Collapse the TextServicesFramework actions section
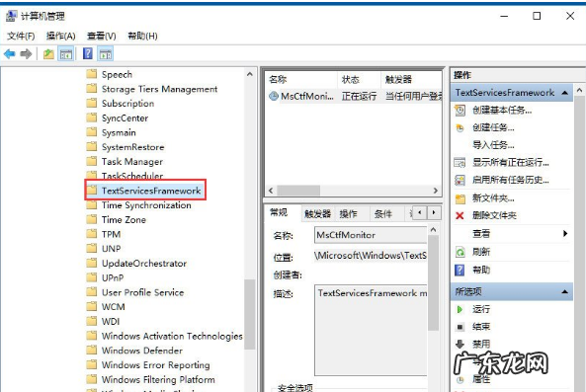 pos(564,93)
